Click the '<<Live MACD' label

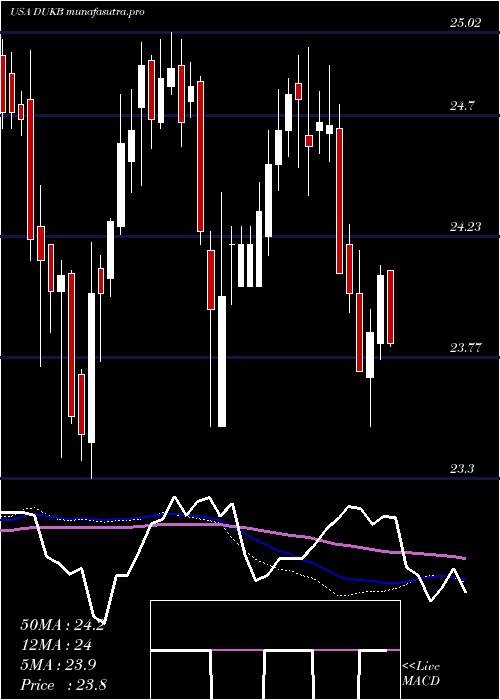[421, 674]
